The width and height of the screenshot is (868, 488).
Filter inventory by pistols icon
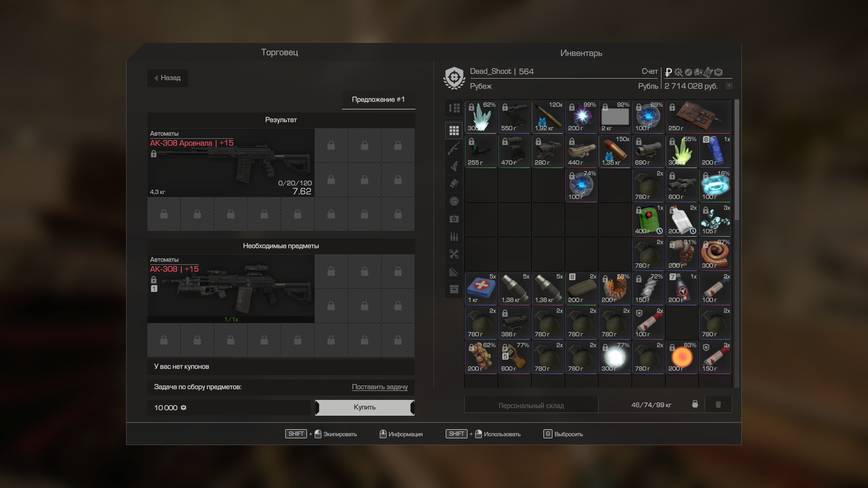coord(454,166)
